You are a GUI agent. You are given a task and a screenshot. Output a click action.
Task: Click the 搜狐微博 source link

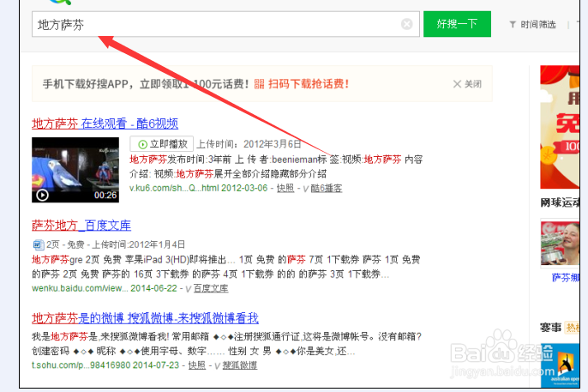pyautogui.click(x=240, y=365)
